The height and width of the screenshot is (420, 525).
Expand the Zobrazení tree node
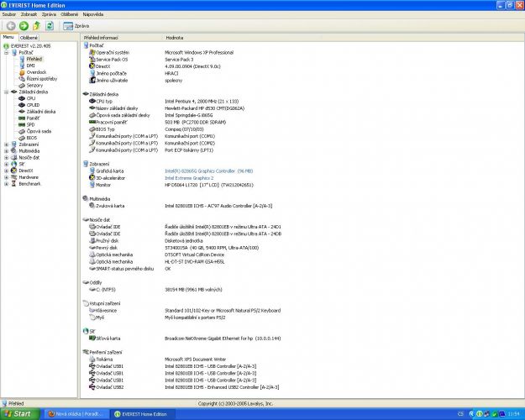[6, 144]
